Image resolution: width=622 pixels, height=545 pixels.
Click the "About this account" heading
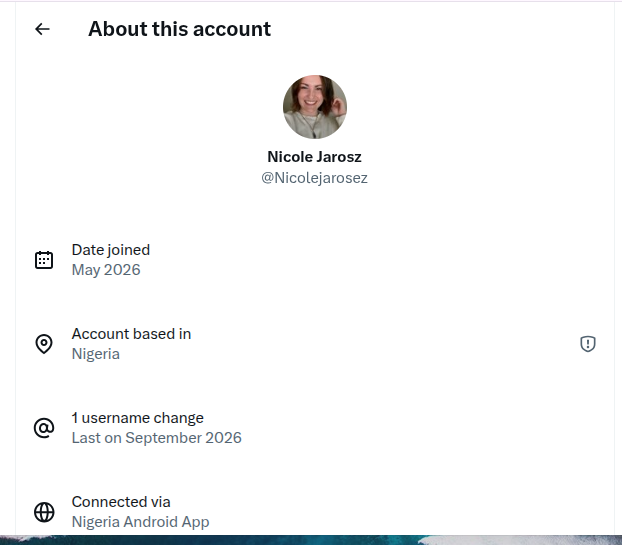click(179, 29)
